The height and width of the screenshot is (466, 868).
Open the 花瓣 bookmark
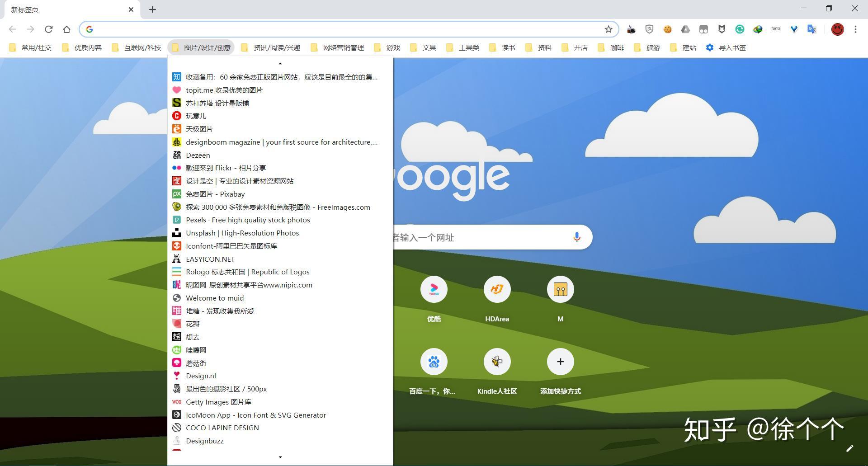(x=280, y=324)
